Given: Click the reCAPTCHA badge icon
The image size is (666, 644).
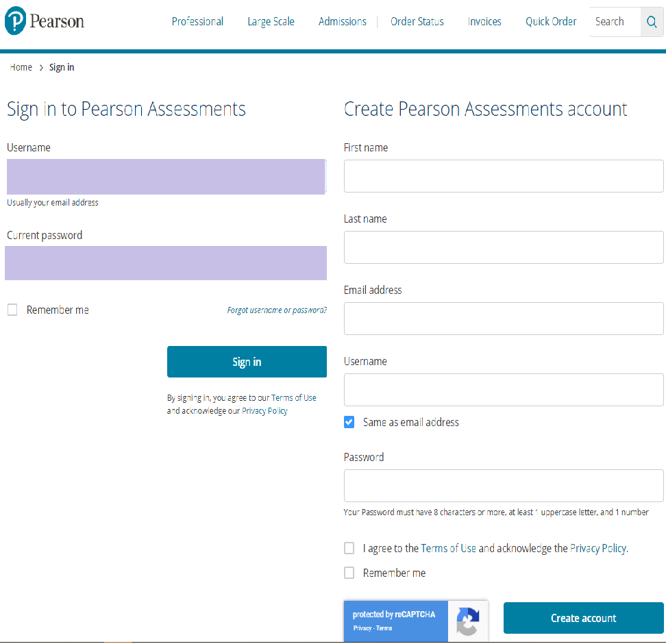Looking at the screenshot, I should [x=467, y=621].
